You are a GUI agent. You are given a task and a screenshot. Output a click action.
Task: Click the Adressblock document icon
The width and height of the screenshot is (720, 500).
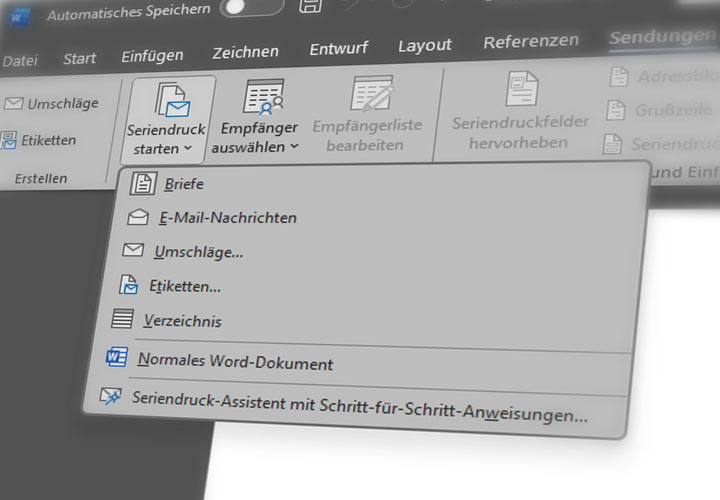click(x=619, y=76)
